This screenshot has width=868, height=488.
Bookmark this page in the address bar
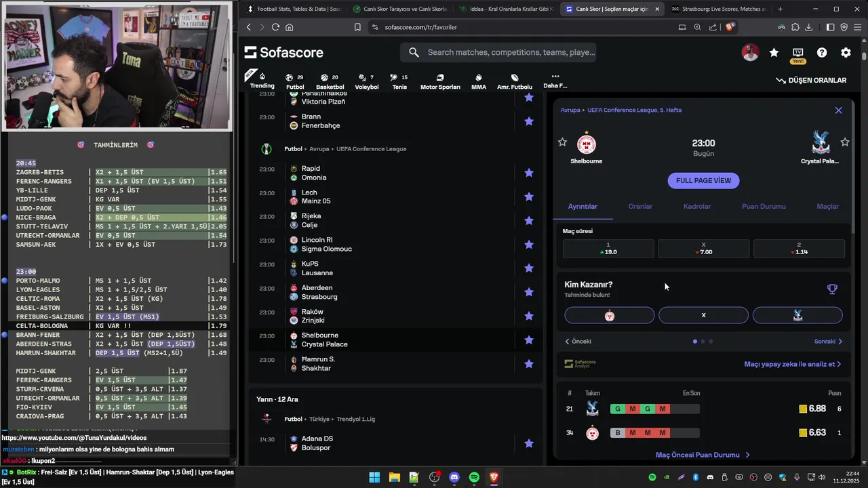tap(357, 27)
